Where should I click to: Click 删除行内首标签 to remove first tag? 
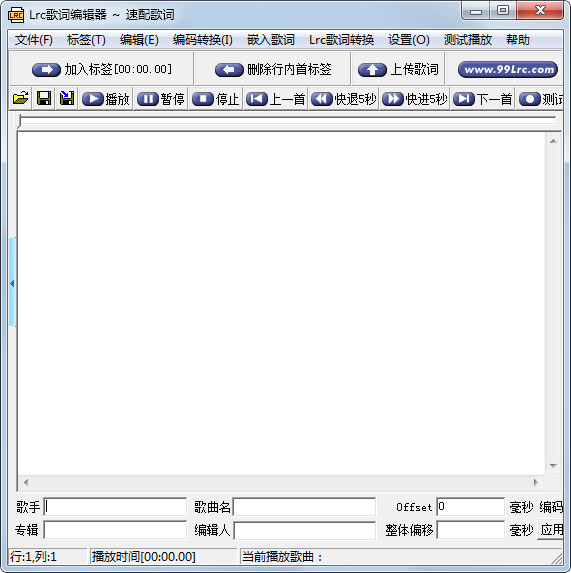[273, 69]
